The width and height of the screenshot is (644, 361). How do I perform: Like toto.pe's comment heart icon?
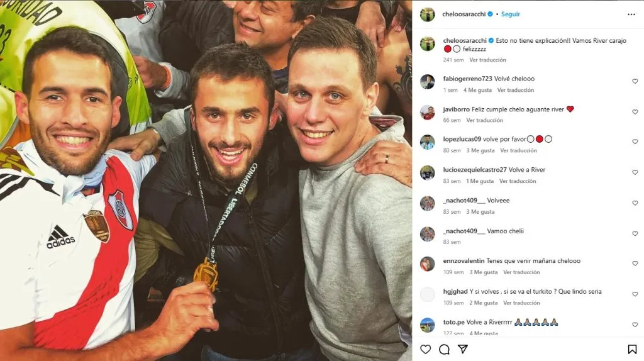pyautogui.click(x=635, y=325)
